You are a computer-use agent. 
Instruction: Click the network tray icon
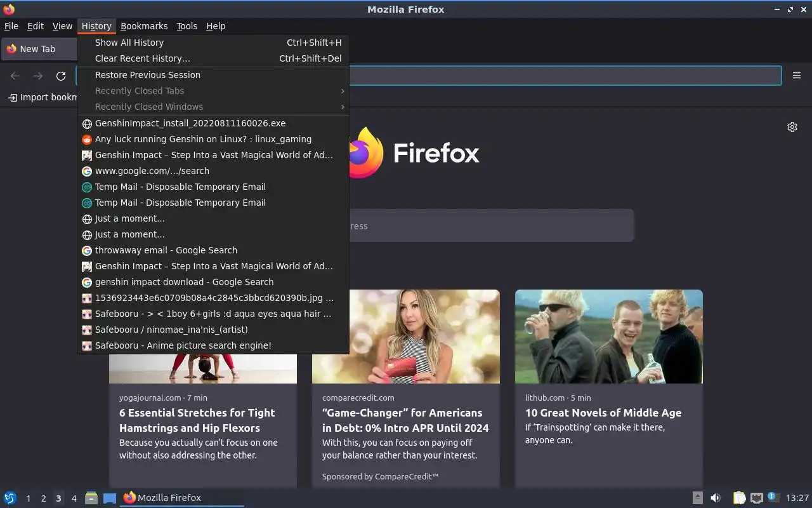coord(756,498)
